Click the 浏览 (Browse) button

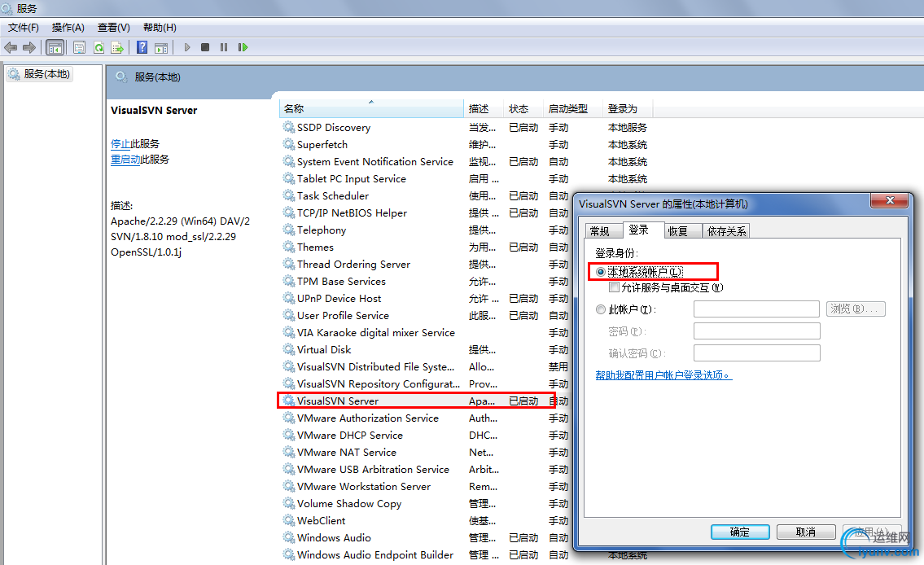coord(856,309)
